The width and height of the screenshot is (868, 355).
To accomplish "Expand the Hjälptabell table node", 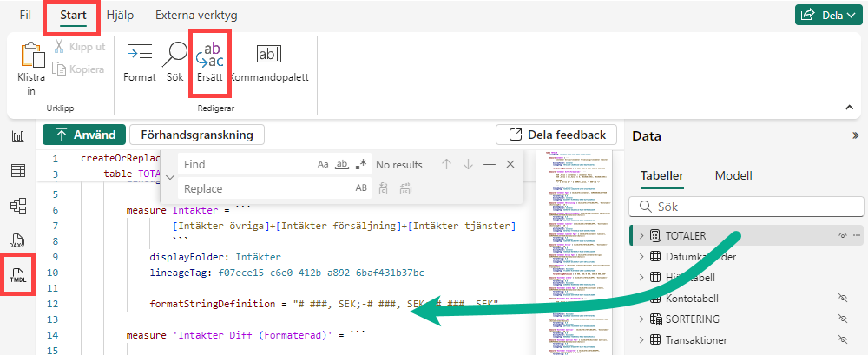I will pos(641,278).
